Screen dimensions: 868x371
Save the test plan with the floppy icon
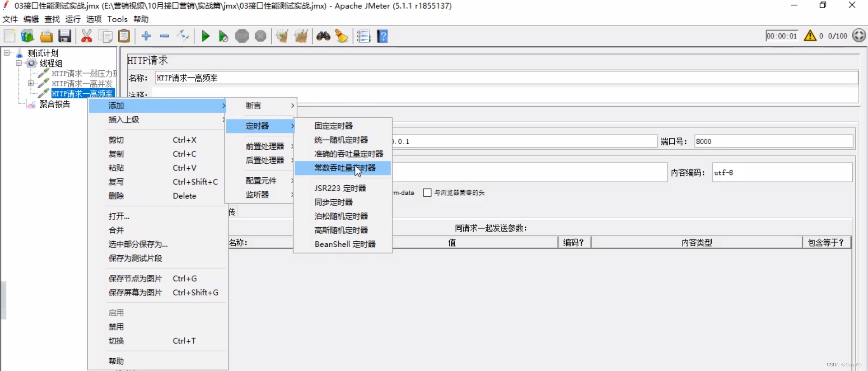click(x=64, y=36)
